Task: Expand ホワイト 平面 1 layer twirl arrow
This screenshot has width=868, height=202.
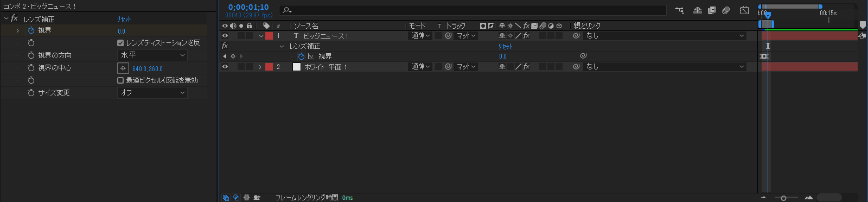Action: [x=261, y=67]
